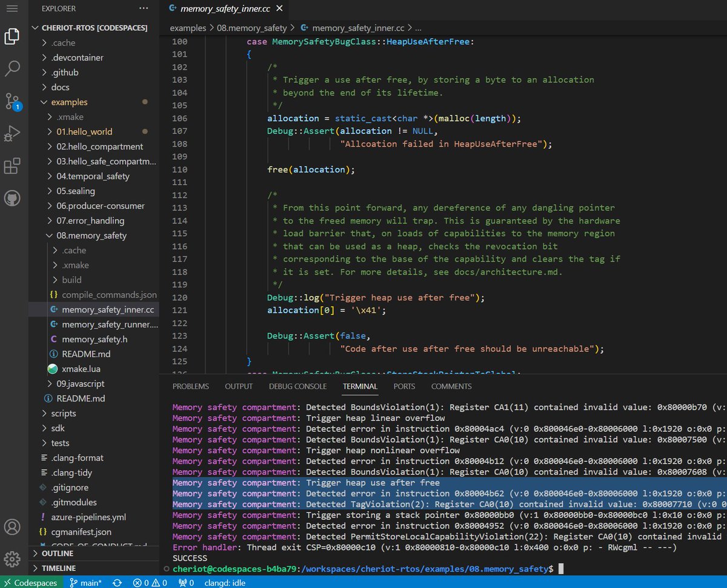
Task: Click the Codespaces remote indicator
Action: coord(32,583)
